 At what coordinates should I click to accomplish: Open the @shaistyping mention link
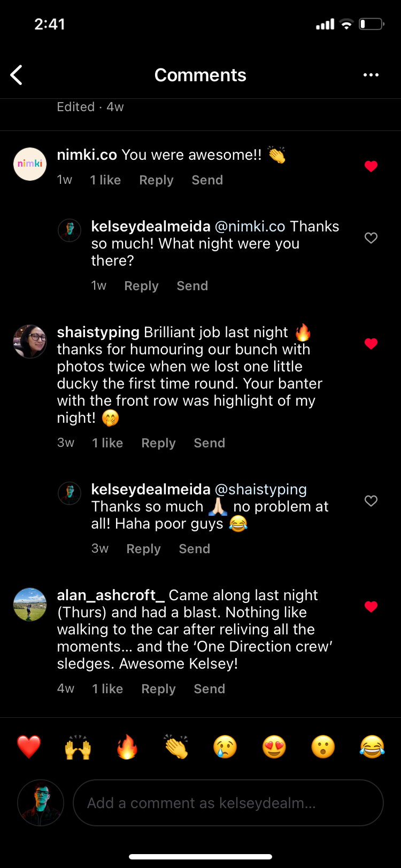point(261,489)
